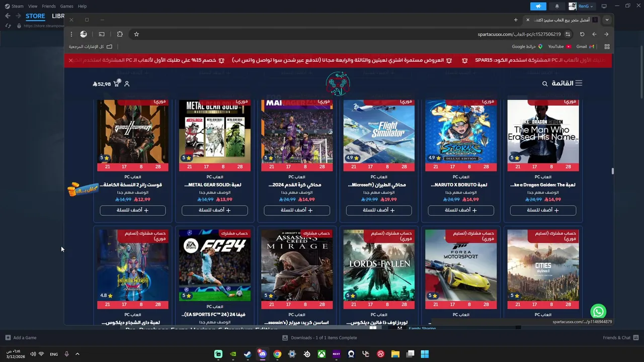Image resolution: width=644 pixels, height=362 pixels.
Task: Open the Windows Start button
Action: coord(425,354)
